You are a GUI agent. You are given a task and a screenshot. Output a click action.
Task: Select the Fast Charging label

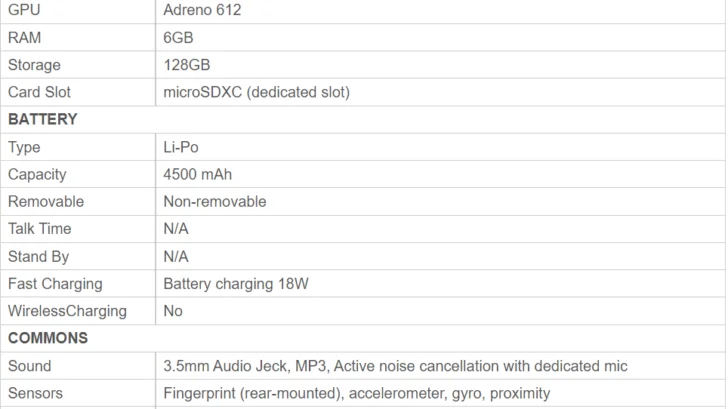click(55, 284)
